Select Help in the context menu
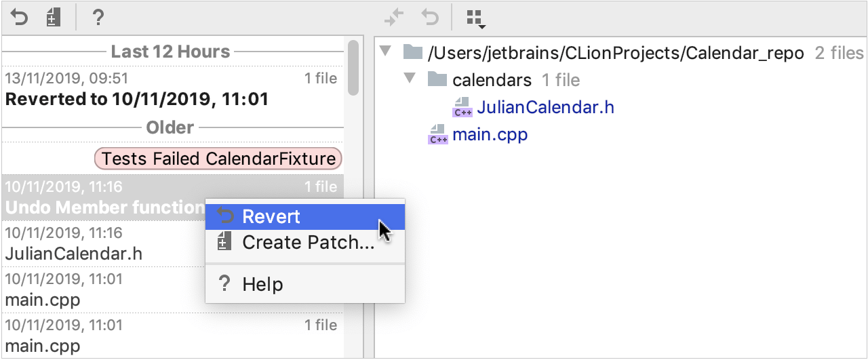This screenshot has width=868, height=360. tap(262, 285)
